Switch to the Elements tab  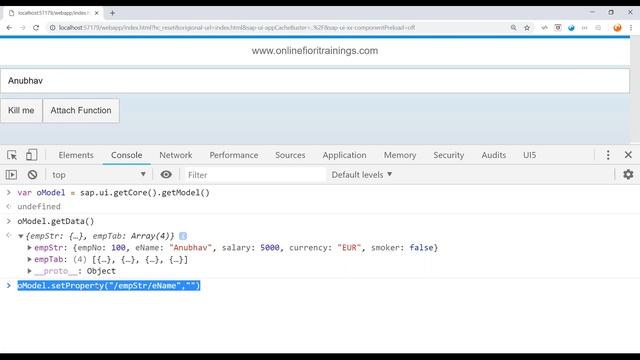[x=76, y=155]
